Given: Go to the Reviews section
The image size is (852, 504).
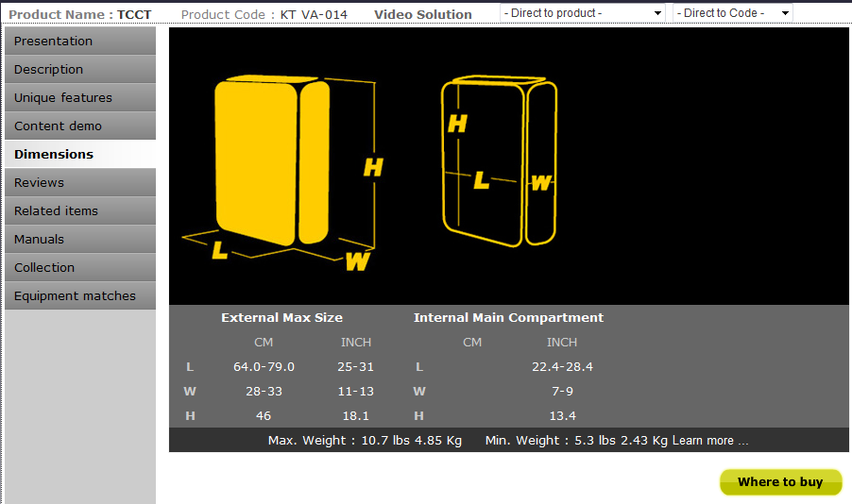Looking at the screenshot, I should (79, 183).
